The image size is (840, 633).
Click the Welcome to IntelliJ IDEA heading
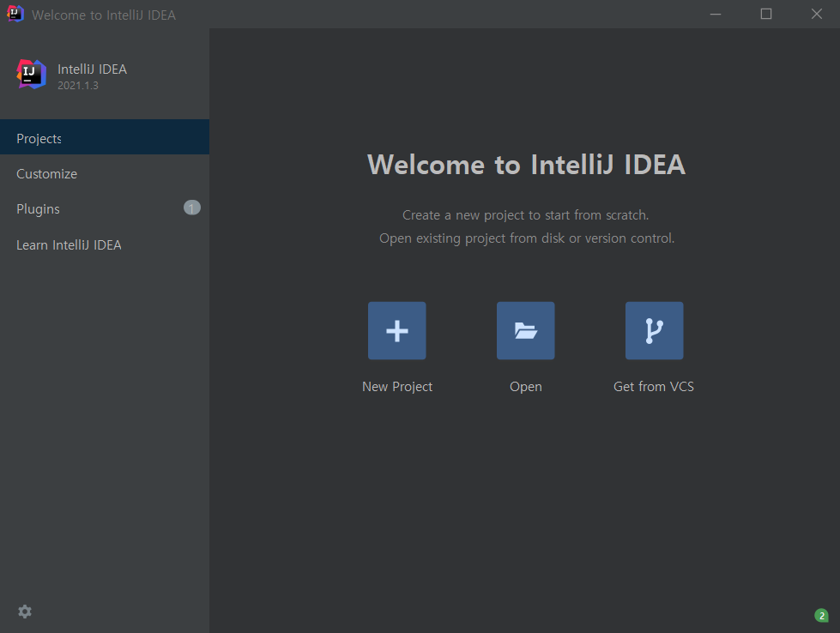pos(526,165)
